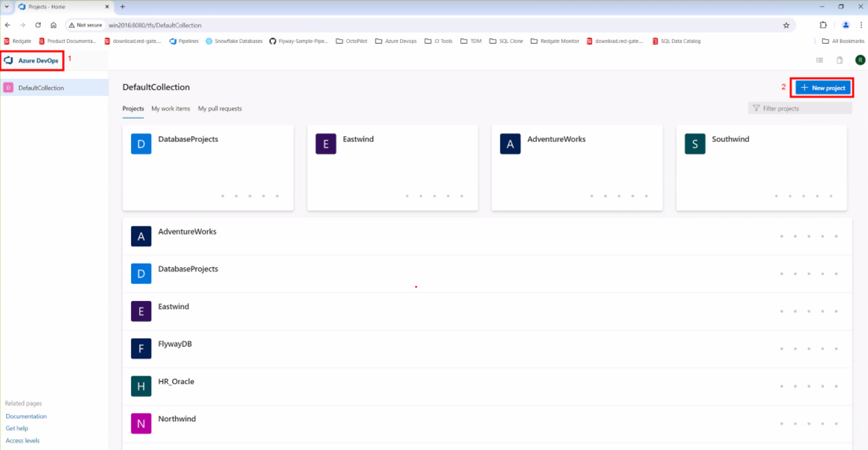Viewport: 868px width, 450px height.
Task: Open the work items list icon in header
Action: (x=820, y=60)
